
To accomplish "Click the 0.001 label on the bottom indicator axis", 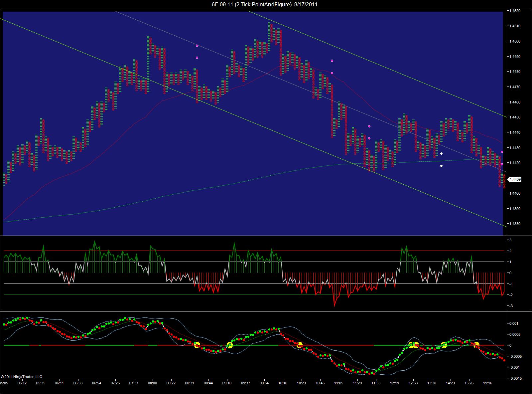I will tap(514, 323).
